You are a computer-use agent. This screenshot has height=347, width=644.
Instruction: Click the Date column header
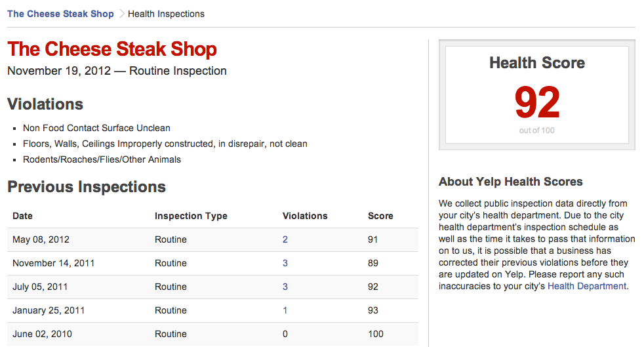coord(22,216)
